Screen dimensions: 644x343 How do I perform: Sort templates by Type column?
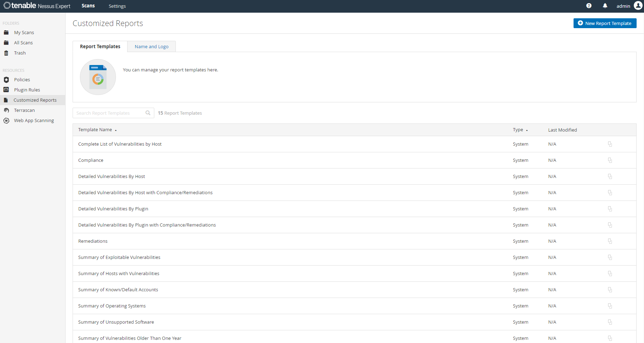click(518, 130)
